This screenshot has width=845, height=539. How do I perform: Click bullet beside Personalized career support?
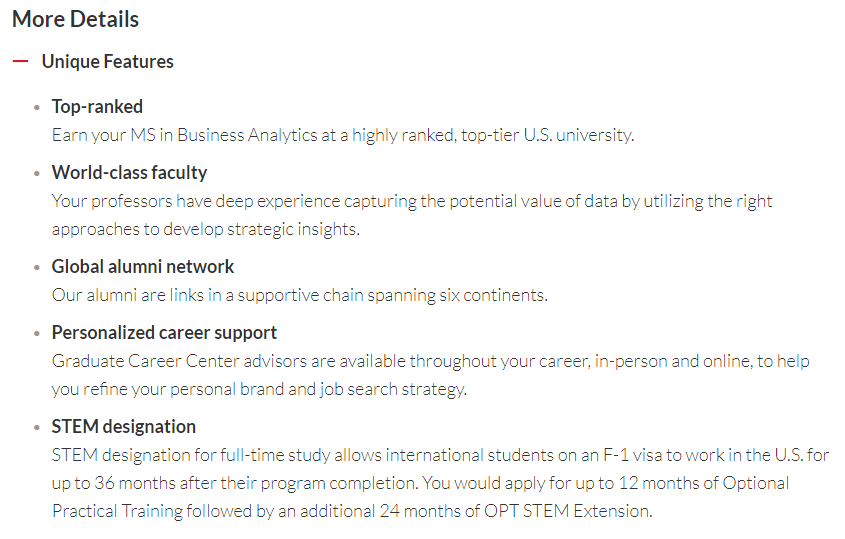point(37,334)
